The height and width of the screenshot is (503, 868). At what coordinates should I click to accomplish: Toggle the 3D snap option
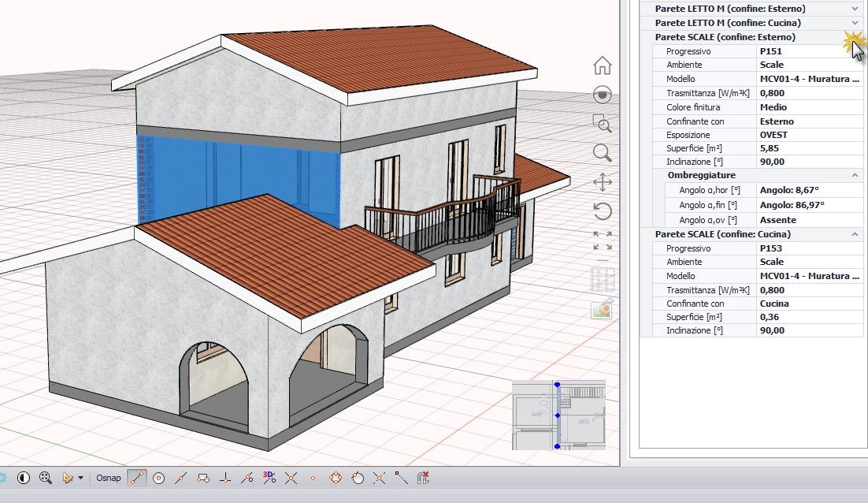click(269, 478)
